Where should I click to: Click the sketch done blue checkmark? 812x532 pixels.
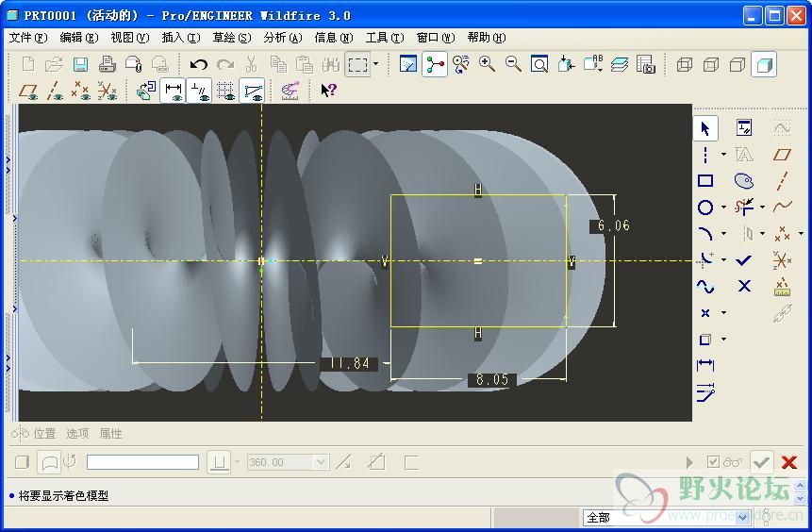[744, 260]
